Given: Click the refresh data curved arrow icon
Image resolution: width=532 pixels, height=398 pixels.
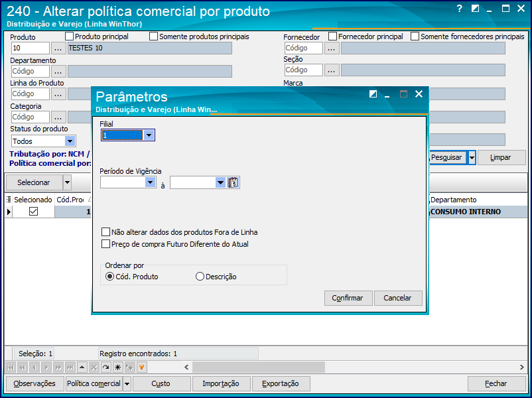Looking at the screenshot, I should coord(106,367).
